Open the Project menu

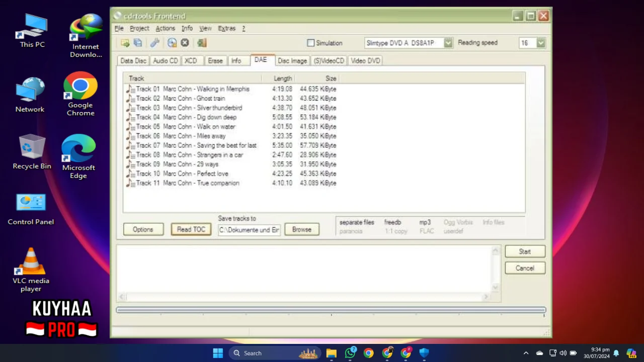pos(139,29)
